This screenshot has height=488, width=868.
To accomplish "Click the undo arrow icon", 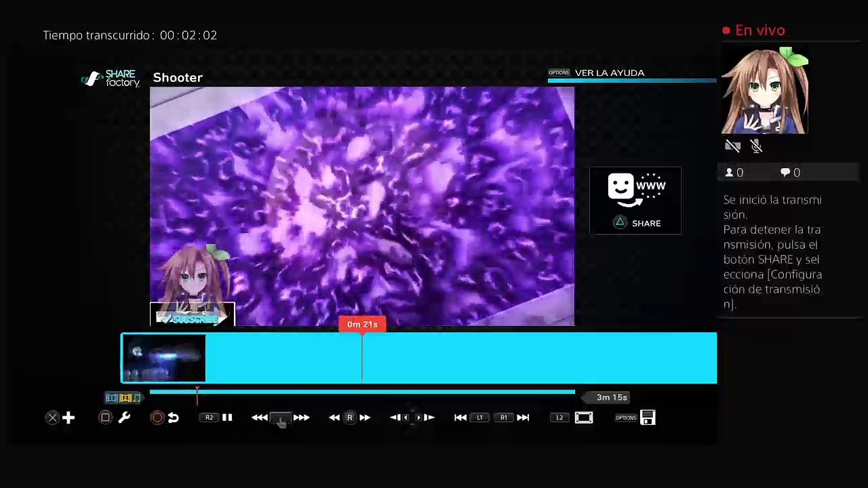I will click(174, 418).
